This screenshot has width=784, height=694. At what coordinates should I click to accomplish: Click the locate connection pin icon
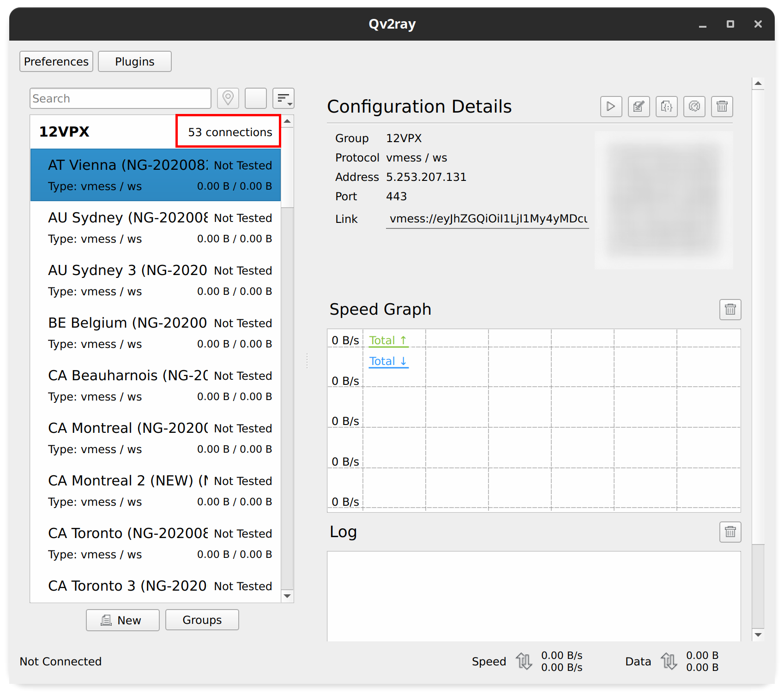(x=228, y=98)
